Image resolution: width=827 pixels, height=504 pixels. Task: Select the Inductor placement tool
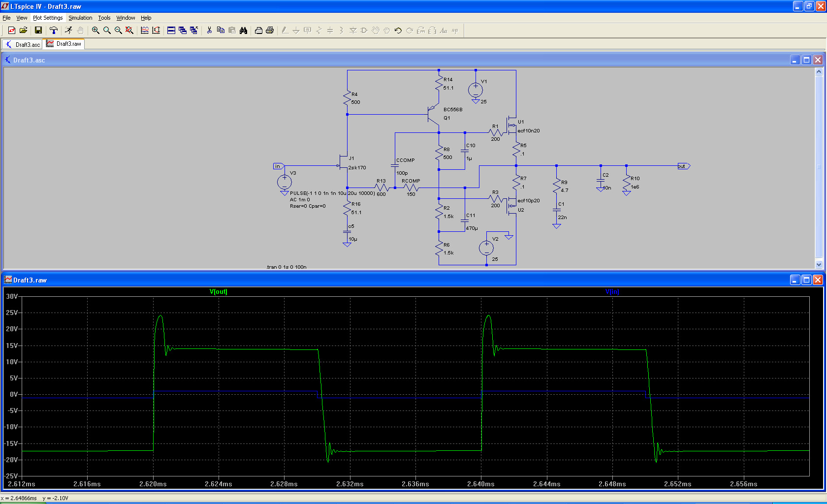[x=342, y=31]
